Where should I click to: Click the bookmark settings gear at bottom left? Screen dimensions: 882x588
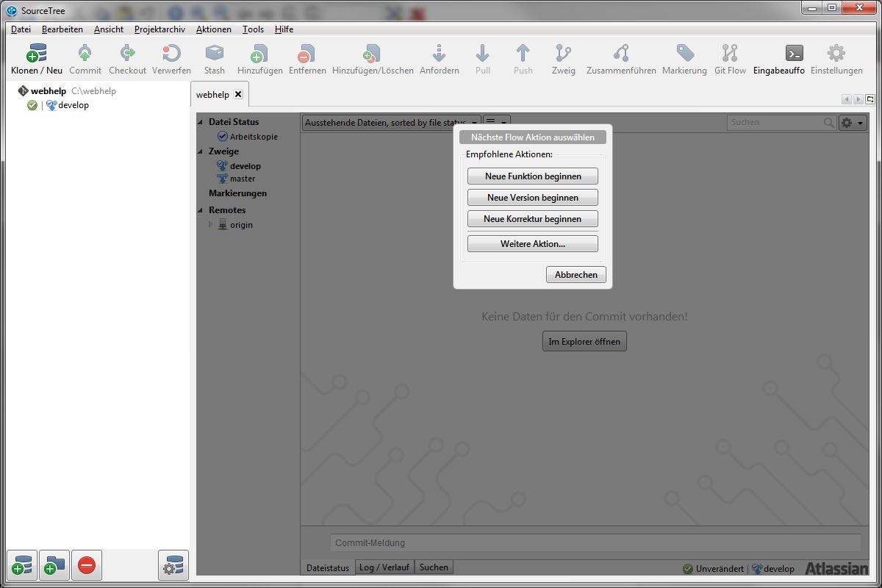tap(173, 565)
